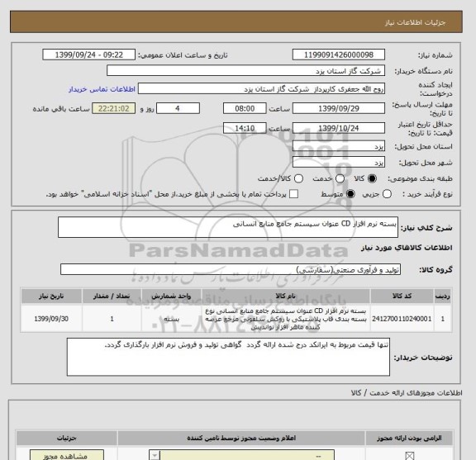Image resolution: width=476 pixels, height=460 pixels.
Task: Click the اطلاعات مجوزهای ارائه خدمت / کالا heading
Action: (x=407, y=393)
